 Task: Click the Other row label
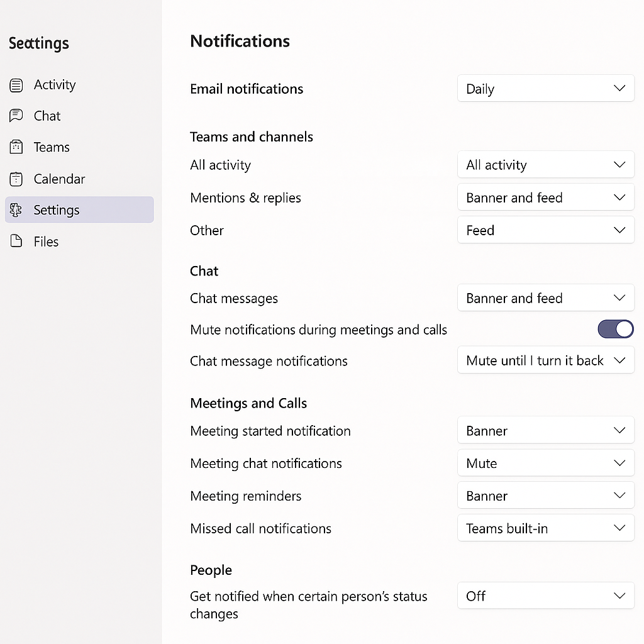[206, 230]
